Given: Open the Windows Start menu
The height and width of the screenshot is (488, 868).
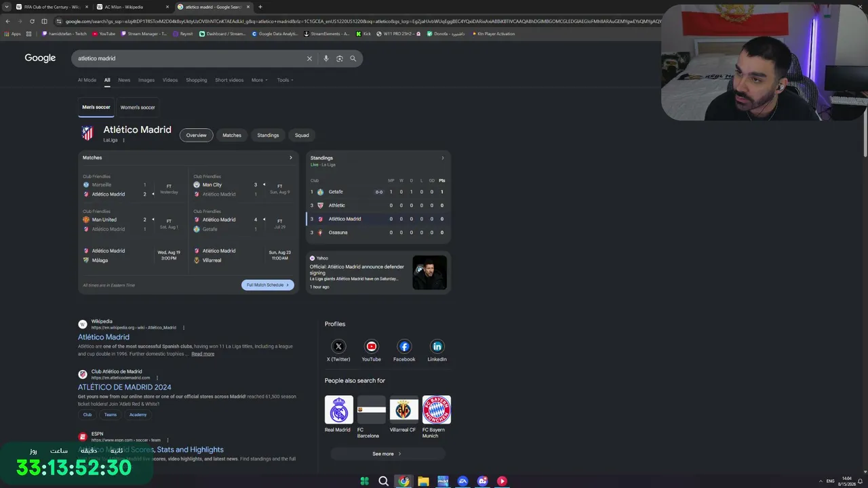Looking at the screenshot, I should (364, 481).
